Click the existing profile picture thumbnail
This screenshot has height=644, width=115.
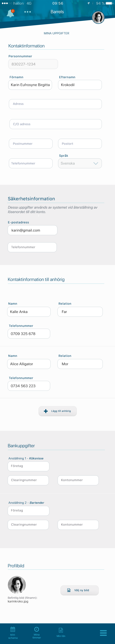[x=17, y=585]
